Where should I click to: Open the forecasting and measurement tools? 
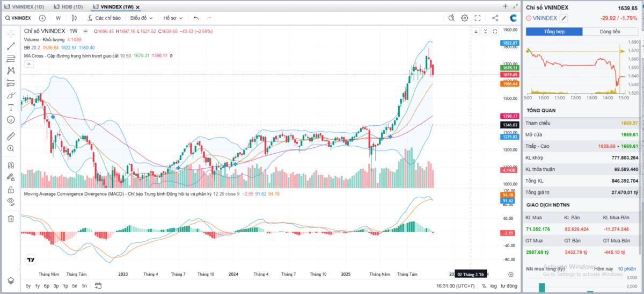(x=11, y=83)
